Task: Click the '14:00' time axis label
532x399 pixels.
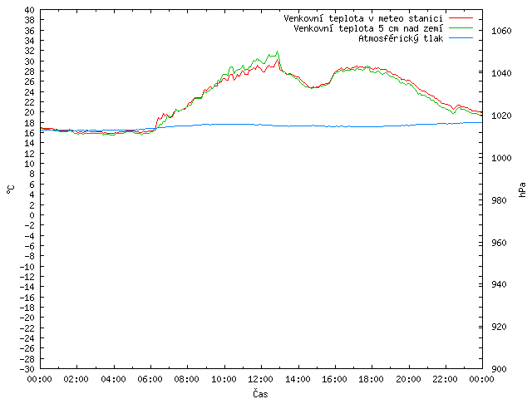Action: [x=298, y=379]
